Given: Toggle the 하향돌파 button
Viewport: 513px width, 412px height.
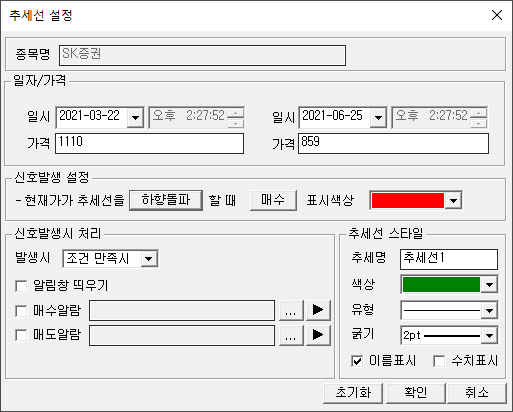Looking at the screenshot, I should (166, 200).
